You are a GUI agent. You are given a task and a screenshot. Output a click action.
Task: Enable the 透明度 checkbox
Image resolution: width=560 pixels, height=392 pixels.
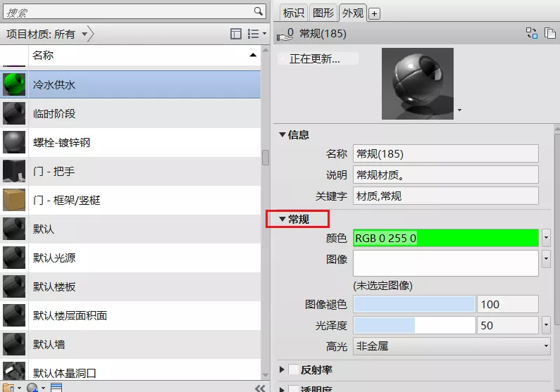(294, 388)
